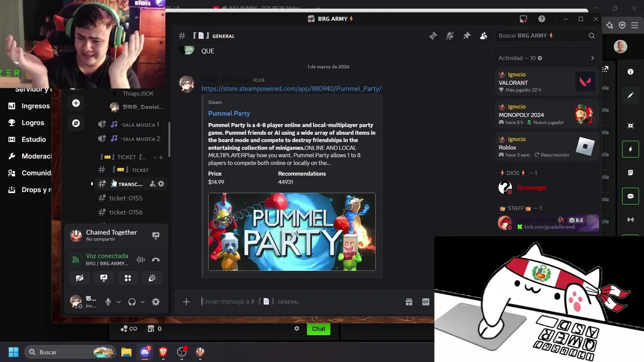Open File Explorer from taskbar
Viewport: 644px width, 362px height.
[126, 352]
